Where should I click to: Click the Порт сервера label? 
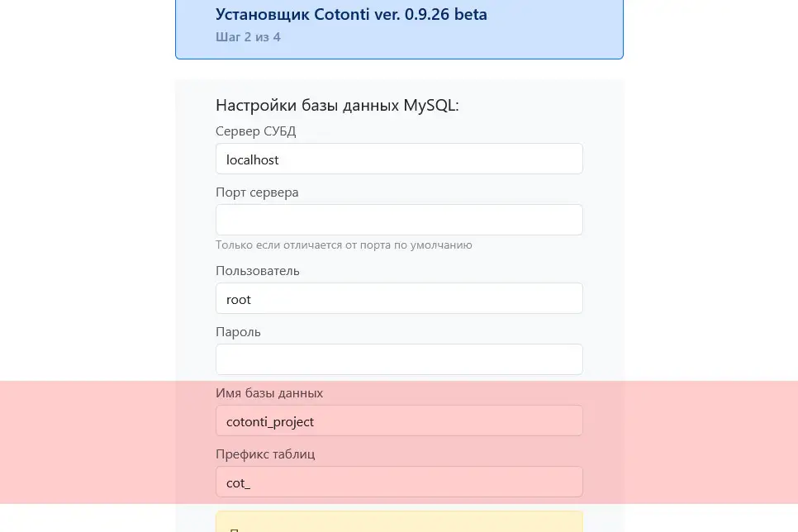pos(257,192)
